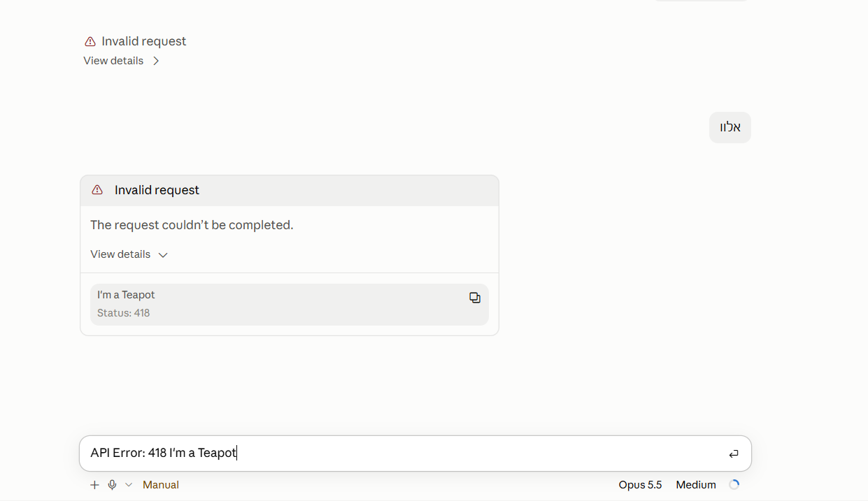Image resolution: width=868 pixels, height=501 pixels.
Task: Change the Medium effort setting
Action: pyautogui.click(x=696, y=485)
